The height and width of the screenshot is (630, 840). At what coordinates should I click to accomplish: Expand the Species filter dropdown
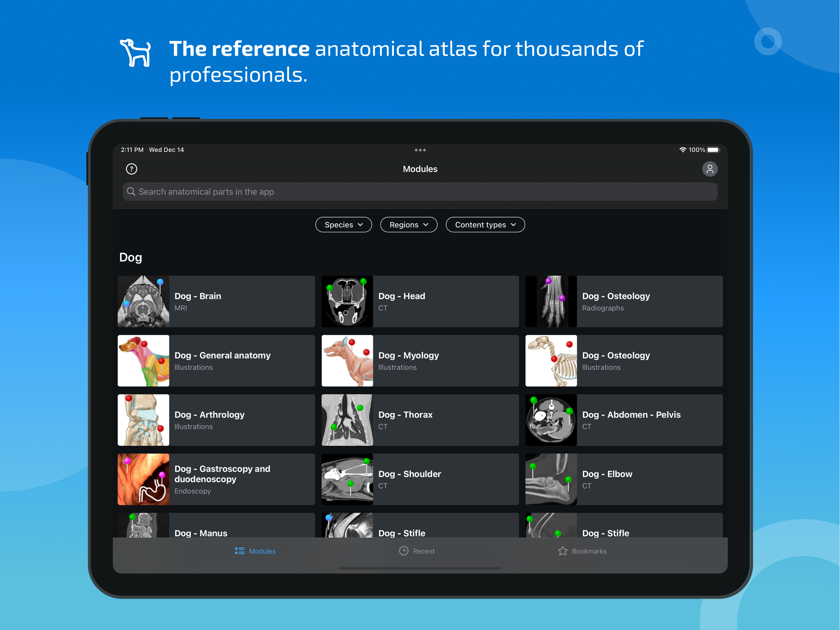point(343,225)
